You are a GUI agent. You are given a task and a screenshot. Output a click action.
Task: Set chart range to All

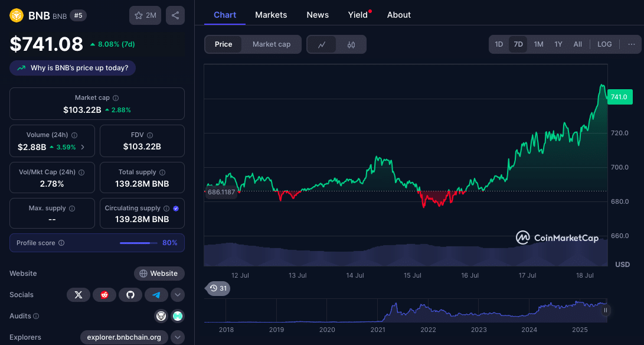point(577,44)
